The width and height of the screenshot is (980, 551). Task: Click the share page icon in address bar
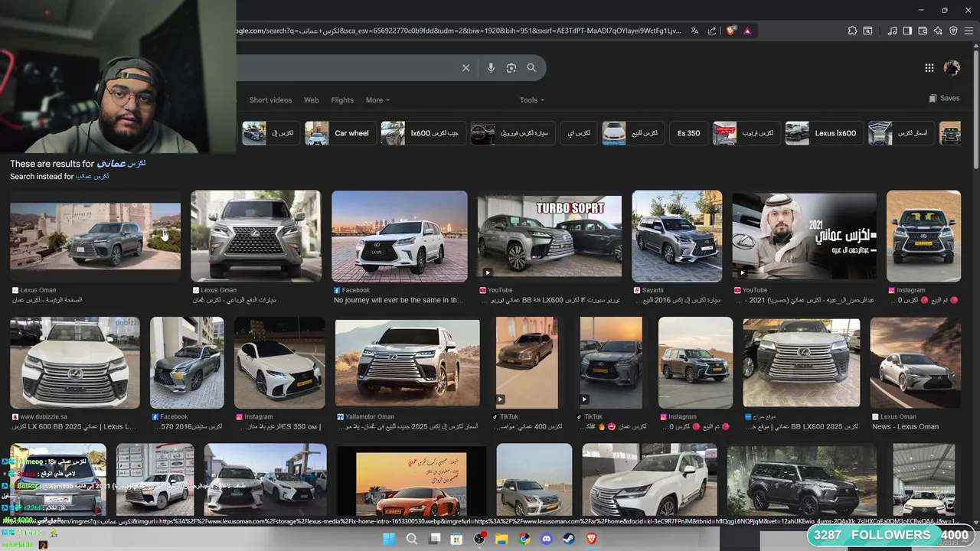coord(712,31)
